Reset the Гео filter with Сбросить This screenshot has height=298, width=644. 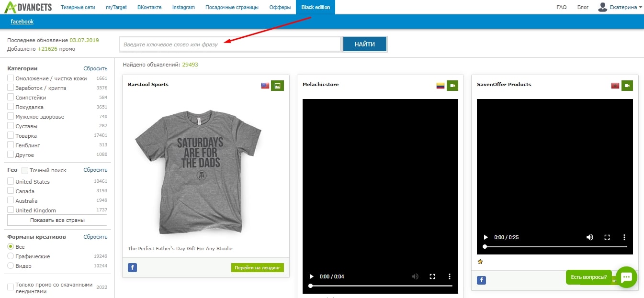coord(95,170)
